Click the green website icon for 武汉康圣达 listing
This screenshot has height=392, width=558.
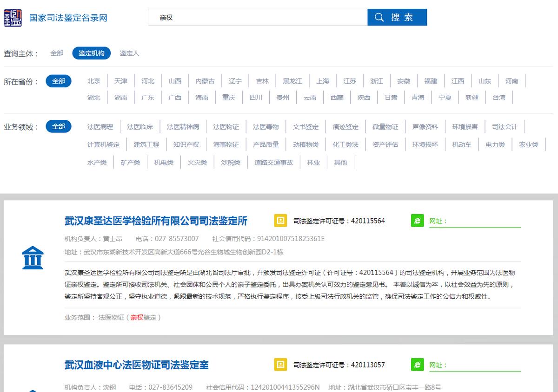pyautogui.click(x=417, y=221)
